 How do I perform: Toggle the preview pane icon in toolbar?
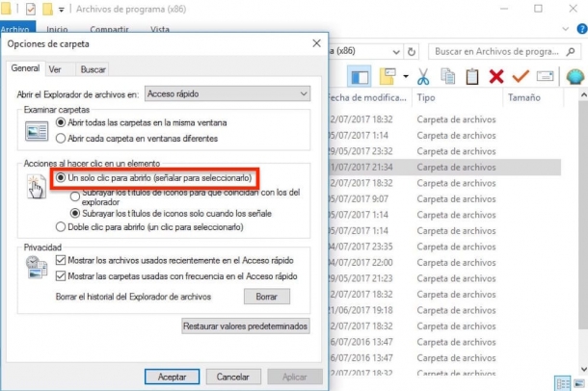click(x=360, y=77)
